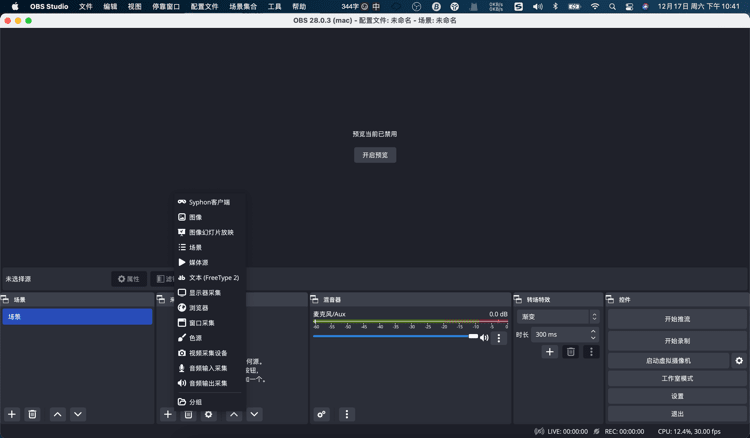Viewport: 750px width, 438px height.
Task: Open 属性 button in source toolbar
Action: [x=129, y=279]
